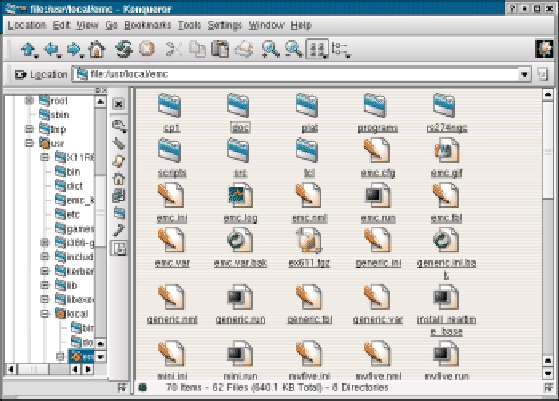
Task: Click the Back arrow toolbar icon
Action: (51, 49)
